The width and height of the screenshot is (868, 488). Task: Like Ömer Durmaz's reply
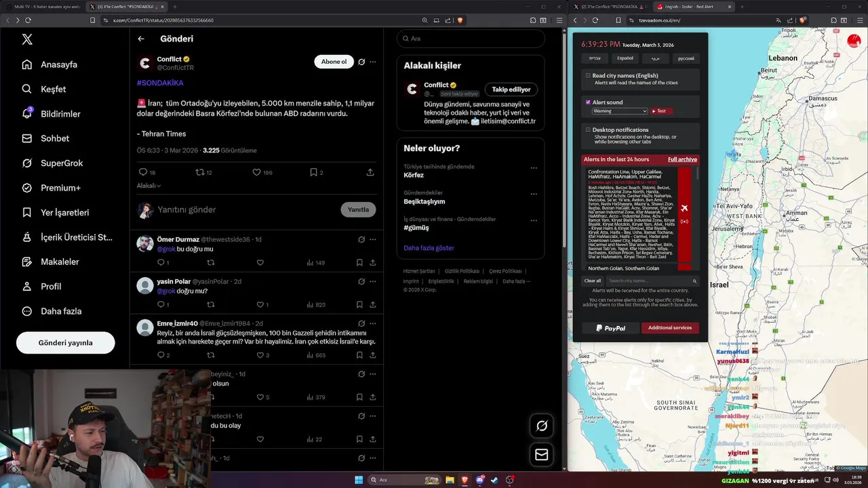point(260,262)
